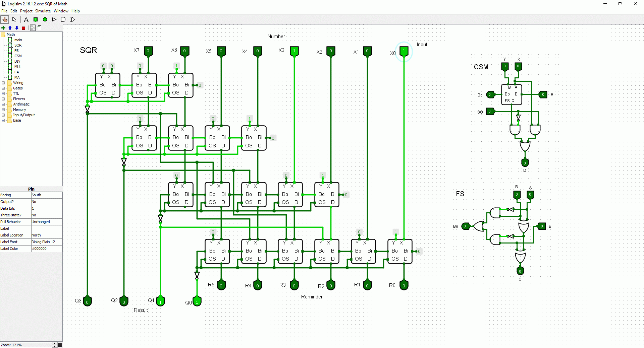Viewport: 644px width, 348px height.
Task: Open the Simulate menu
Action: point(43,11)
